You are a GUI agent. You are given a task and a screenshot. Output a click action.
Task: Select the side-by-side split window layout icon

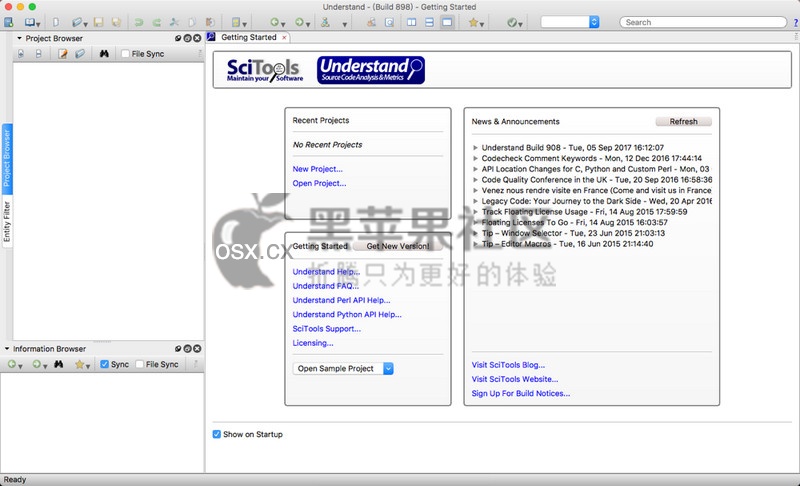coord(412,22)
